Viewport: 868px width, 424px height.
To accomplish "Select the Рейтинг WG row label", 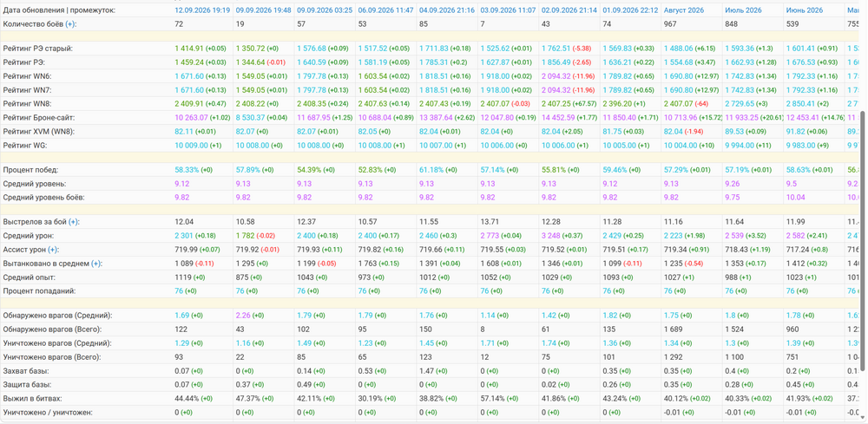I will [25, 145].
